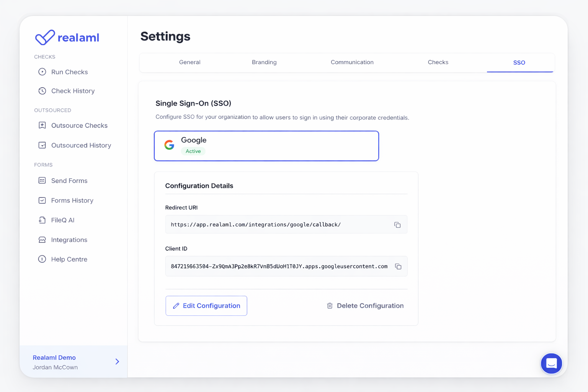
Task: Switch to the Branding tab
Action: tap(264, 62)
